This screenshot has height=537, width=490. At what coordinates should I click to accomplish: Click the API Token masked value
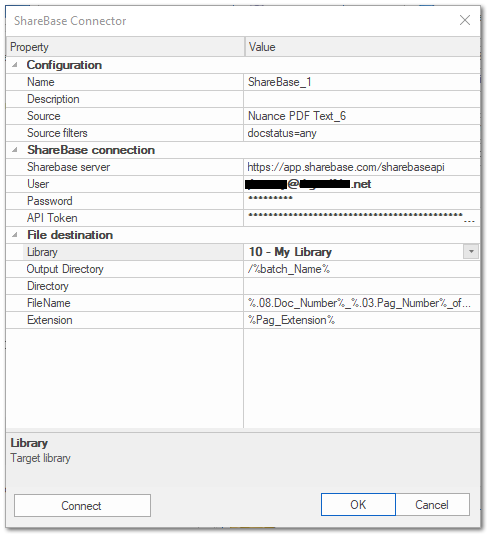[362, 218]
